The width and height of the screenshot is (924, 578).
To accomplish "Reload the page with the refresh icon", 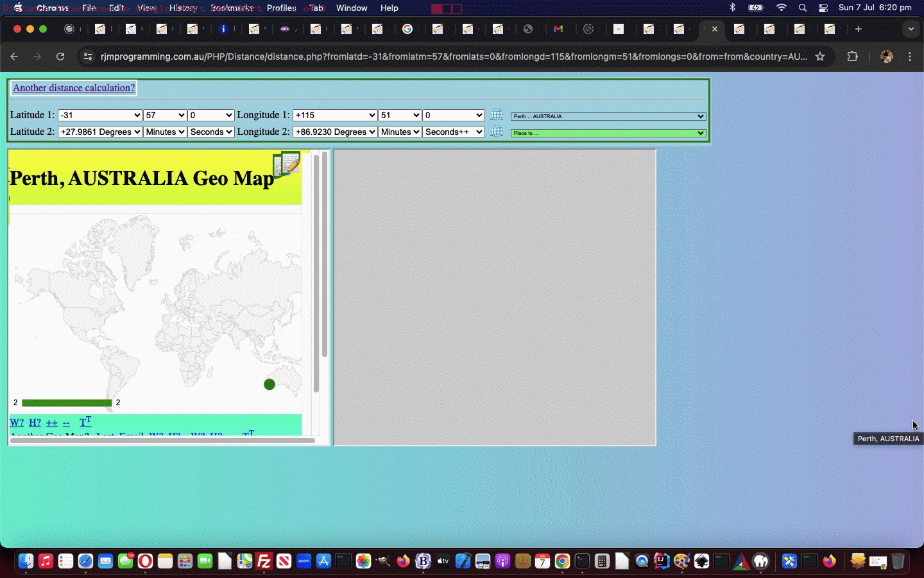I will tap(60, 57).
